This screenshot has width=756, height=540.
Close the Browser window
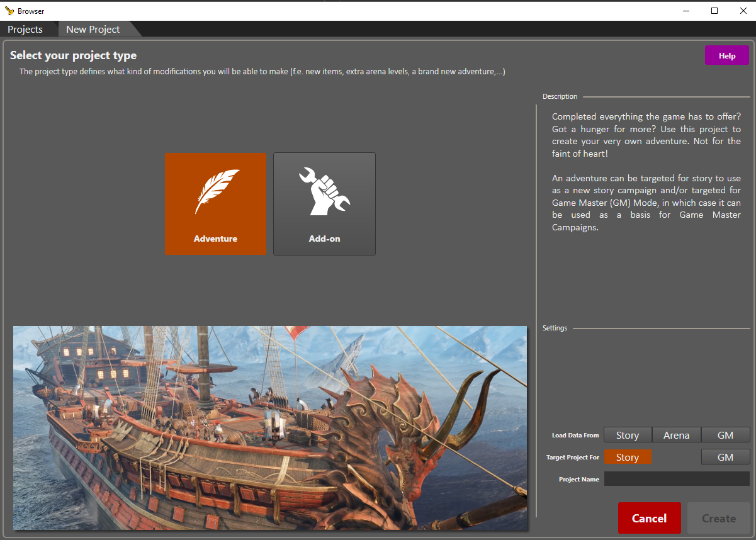click(742, 11)
